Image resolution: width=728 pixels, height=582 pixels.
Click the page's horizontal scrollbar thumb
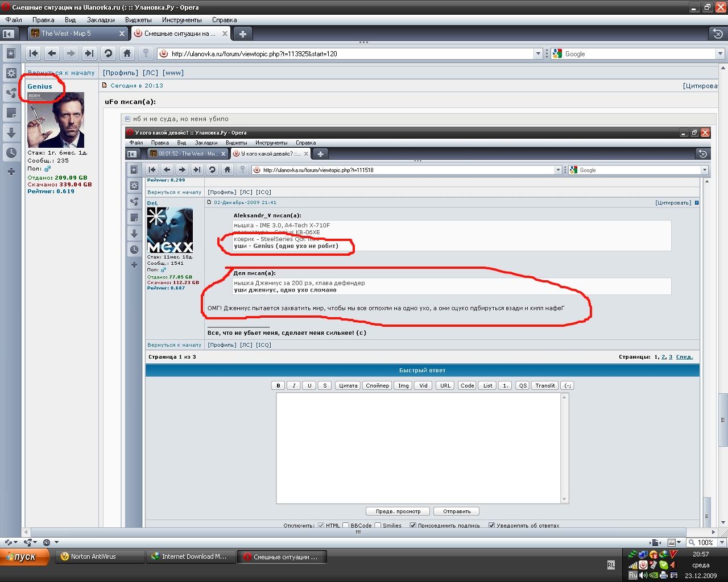coord(358,532)
